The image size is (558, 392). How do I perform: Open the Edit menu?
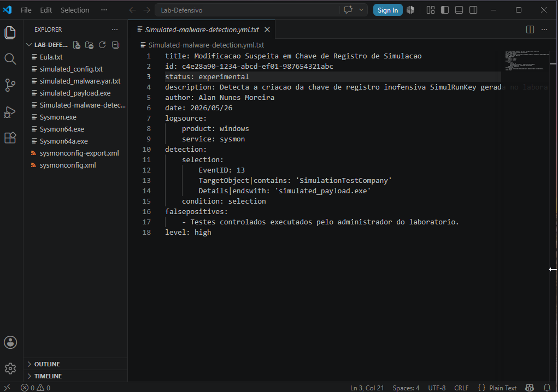(46, 10)
